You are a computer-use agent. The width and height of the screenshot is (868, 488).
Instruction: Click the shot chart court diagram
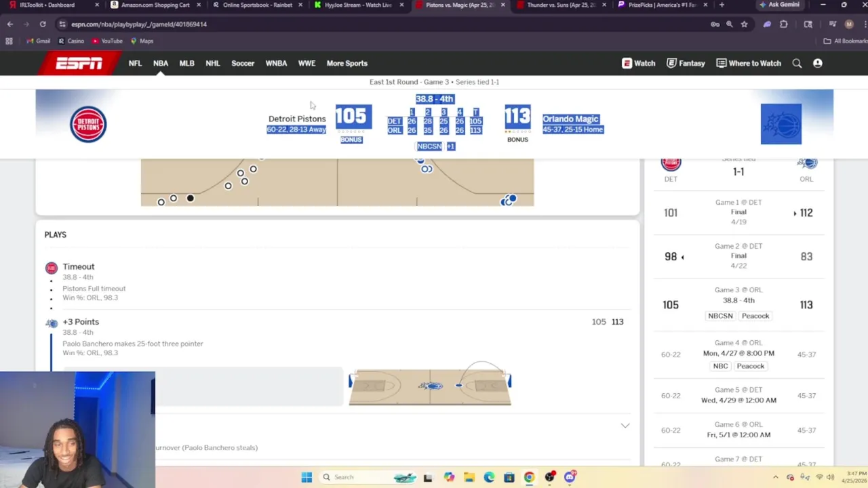[337, 182]
